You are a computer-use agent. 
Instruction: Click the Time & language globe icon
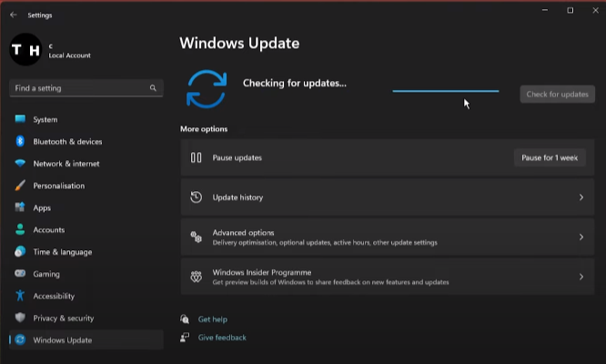tap(20, 251)
